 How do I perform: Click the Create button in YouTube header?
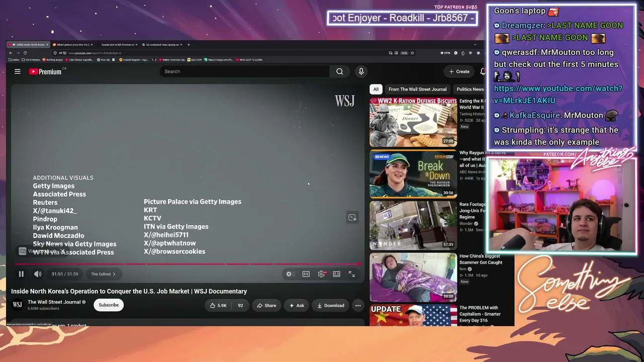pos(459,71)
